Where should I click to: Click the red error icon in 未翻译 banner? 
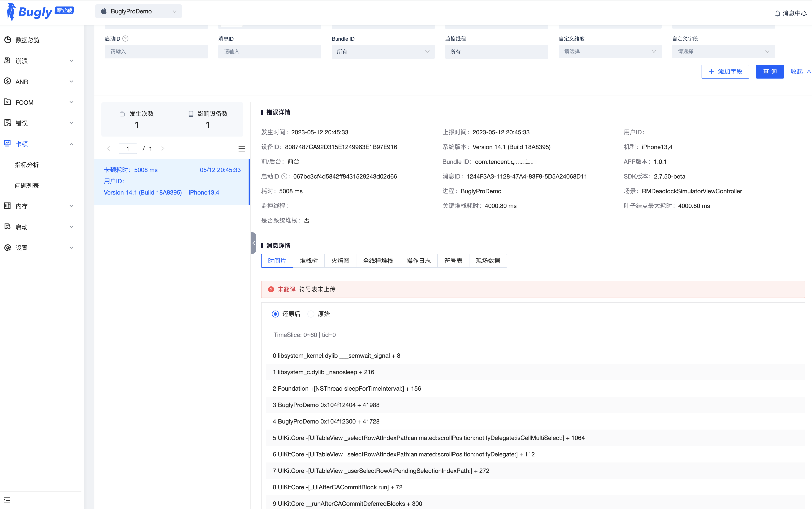tap(271, 289)
